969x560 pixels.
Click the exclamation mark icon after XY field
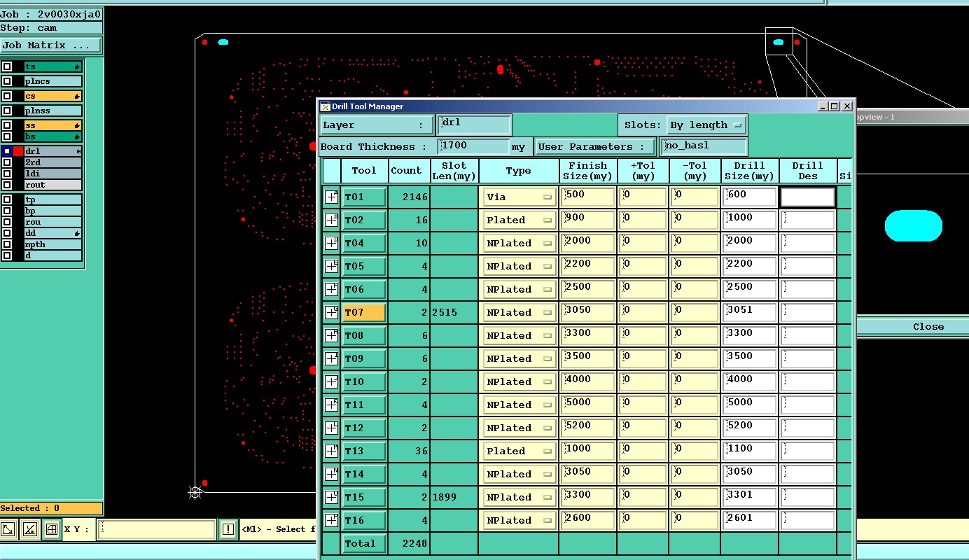(x=227, y=529)
